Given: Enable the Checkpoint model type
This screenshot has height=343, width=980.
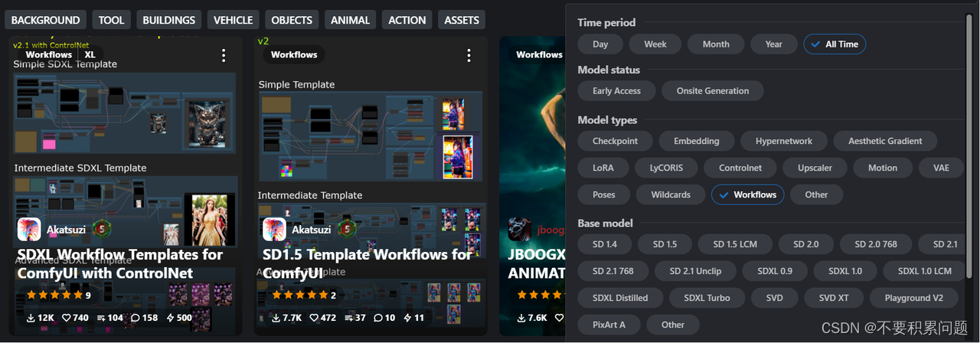Looking at the screenshot, I should pyautogui.click(x=615, y=141).
